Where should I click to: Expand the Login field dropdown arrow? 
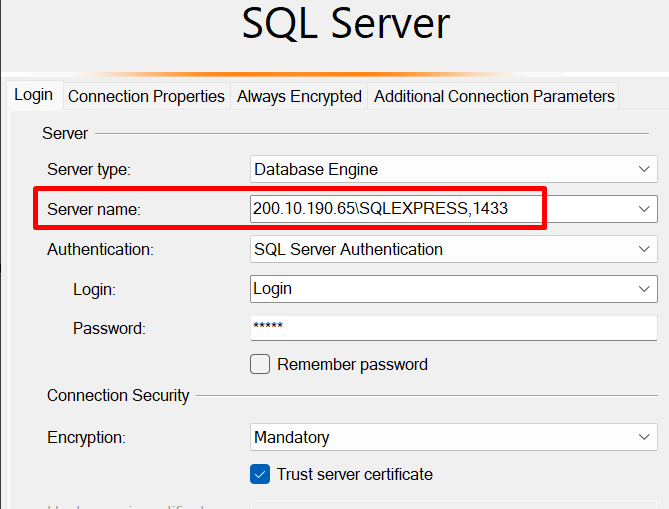[x=645, y=288]
